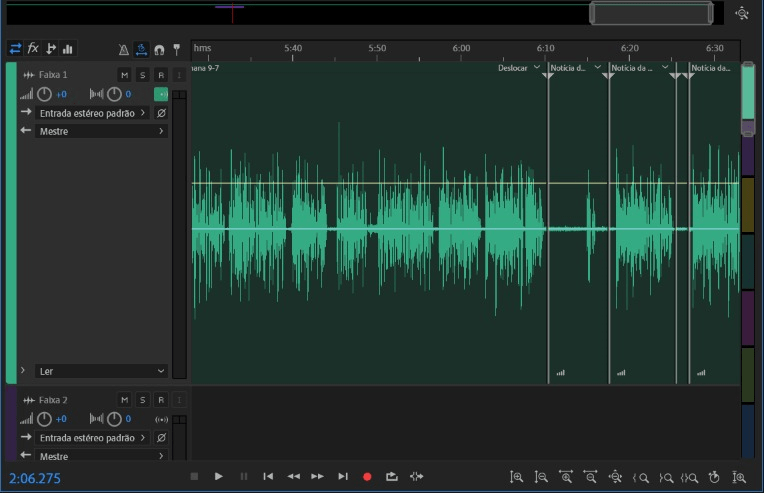Click the Faixa 2 pan knob
The width and height of the screenshot is (764, 493).
114,419
